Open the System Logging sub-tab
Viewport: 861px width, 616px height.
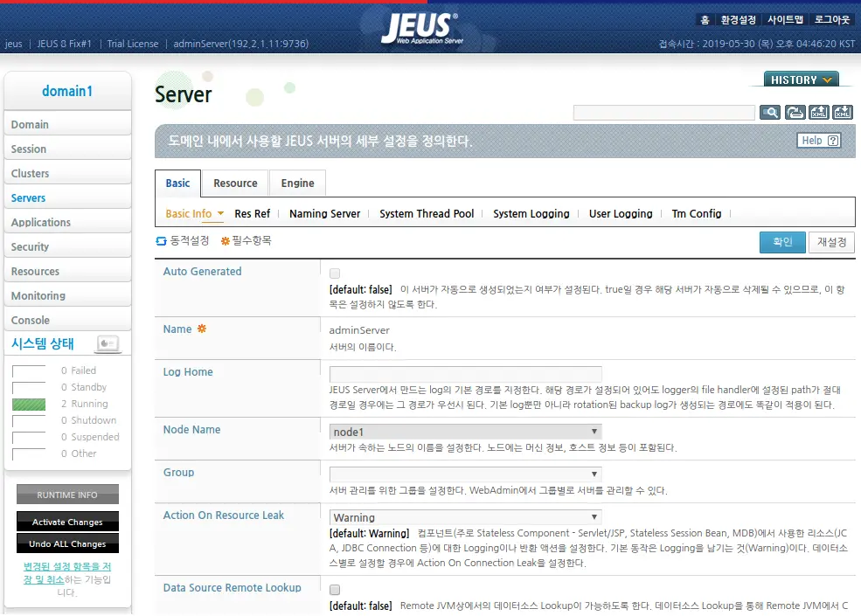[531, 213]
